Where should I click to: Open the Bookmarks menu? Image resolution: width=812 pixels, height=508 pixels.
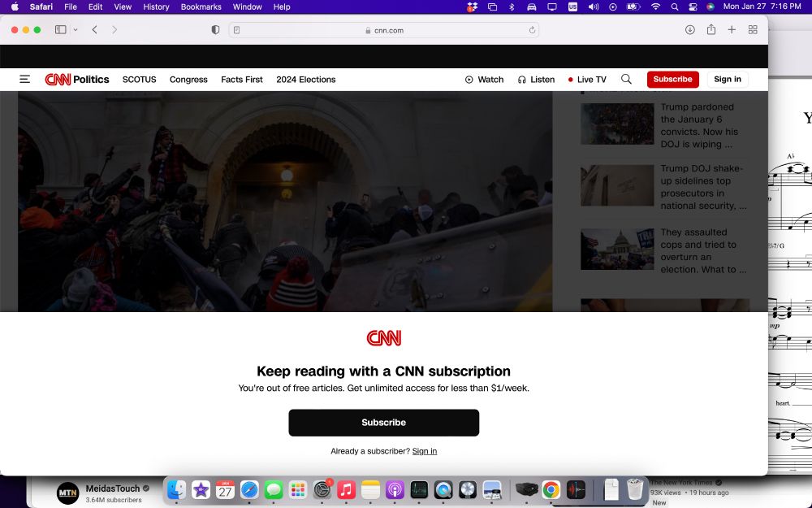click(x=201, y=7)
